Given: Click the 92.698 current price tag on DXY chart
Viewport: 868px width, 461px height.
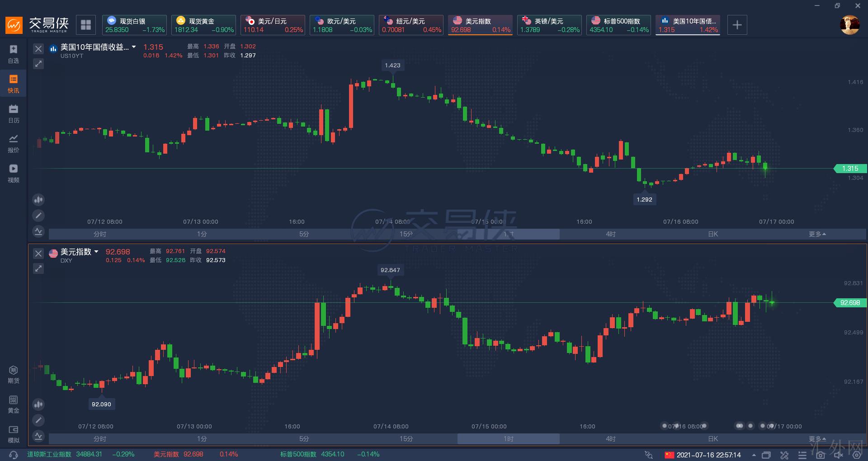Looking at the screenshot, I should 850,303.
